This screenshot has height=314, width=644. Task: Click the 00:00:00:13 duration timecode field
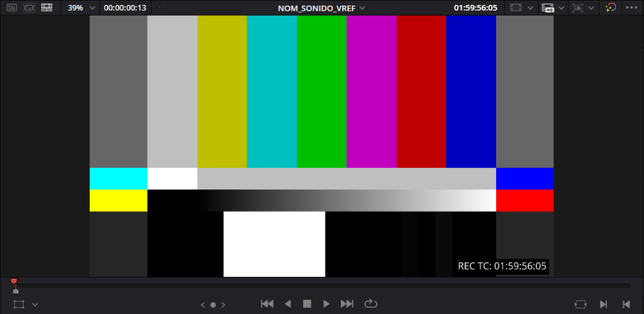tap(125, 8)
